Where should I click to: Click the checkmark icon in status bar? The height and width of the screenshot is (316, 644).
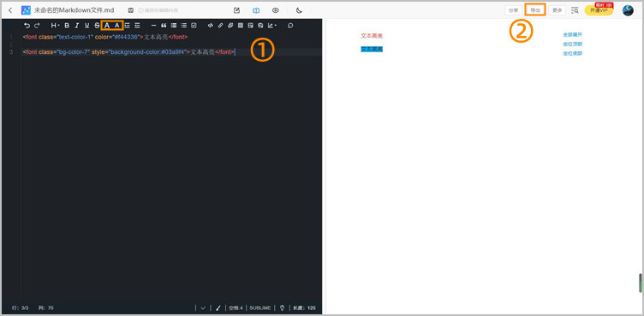pos(203,307)
